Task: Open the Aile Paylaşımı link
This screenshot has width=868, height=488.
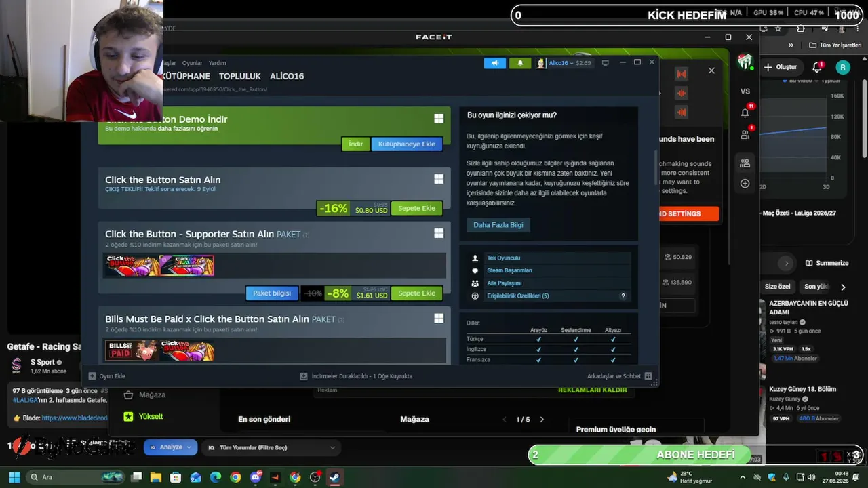Action: (505, 283)
